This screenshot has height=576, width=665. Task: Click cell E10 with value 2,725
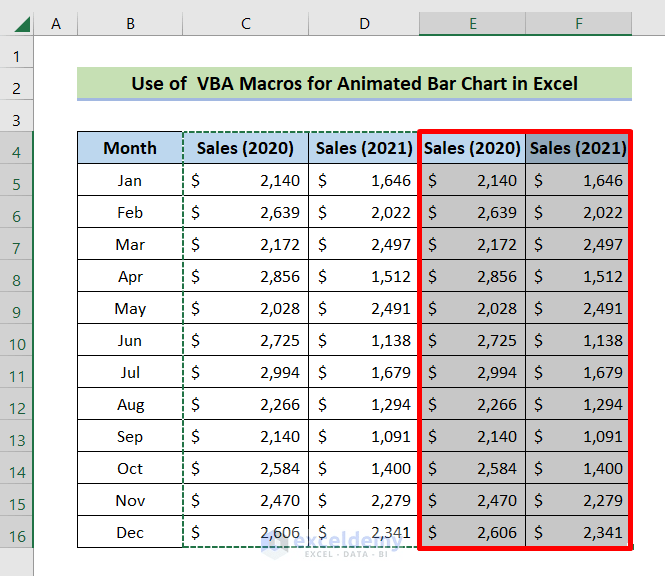472,340
